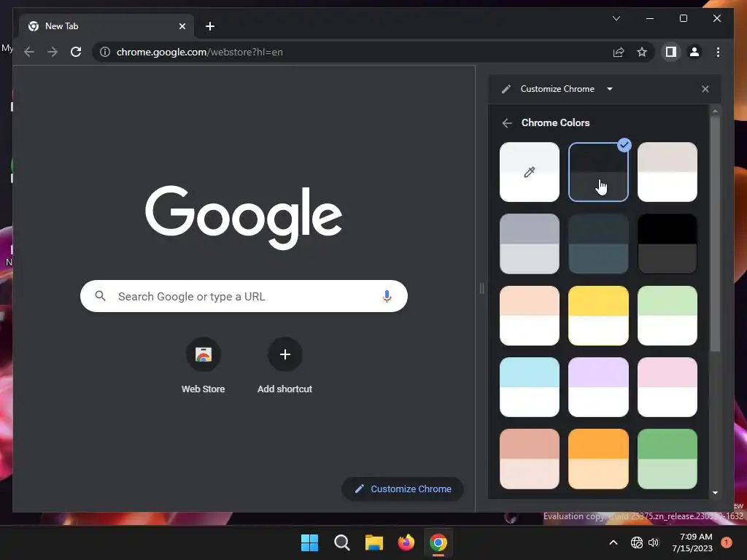Reload the current page
The width and height of the screenshot is (747, 560).
pos(76,52)
